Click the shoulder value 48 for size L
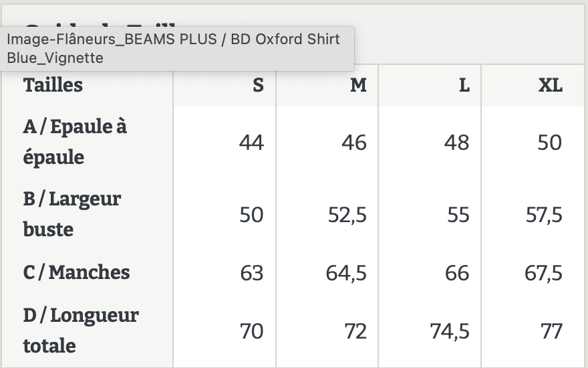 click(457, 143)
